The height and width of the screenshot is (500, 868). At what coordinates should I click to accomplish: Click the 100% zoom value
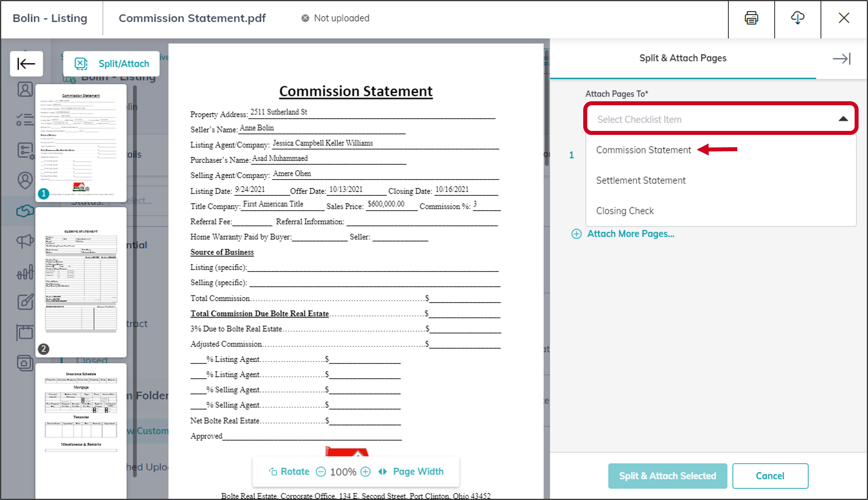coord(343,472)
